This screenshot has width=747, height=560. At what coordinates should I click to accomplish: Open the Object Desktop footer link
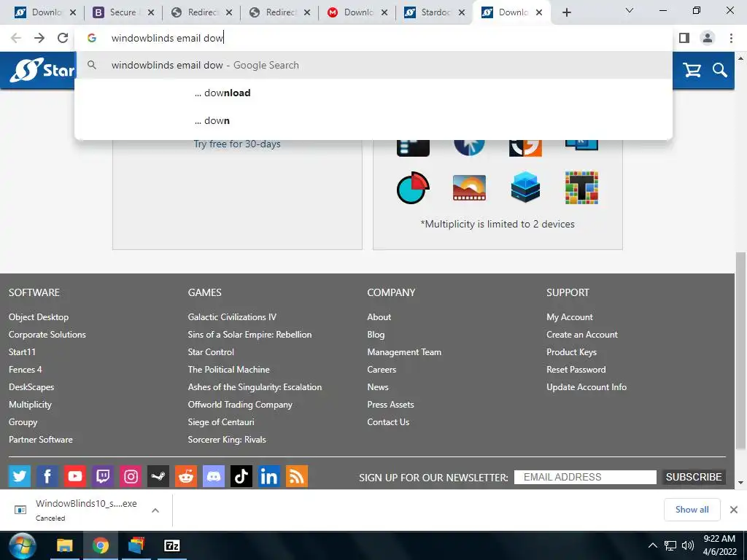pos(39,317)
